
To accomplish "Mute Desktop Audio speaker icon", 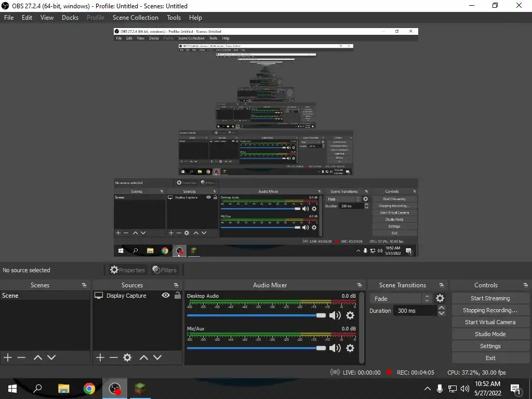I will click(x=335, y=315).
